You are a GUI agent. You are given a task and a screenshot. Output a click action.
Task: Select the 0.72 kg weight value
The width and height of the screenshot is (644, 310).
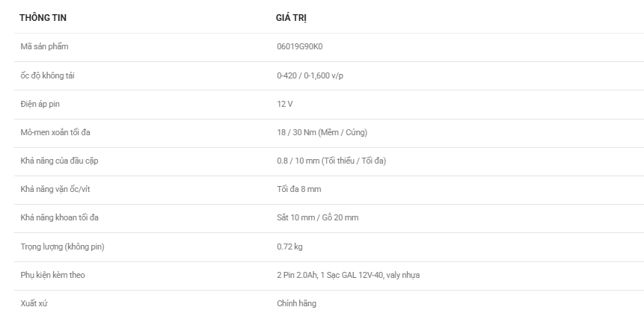(x=289, y=247)
